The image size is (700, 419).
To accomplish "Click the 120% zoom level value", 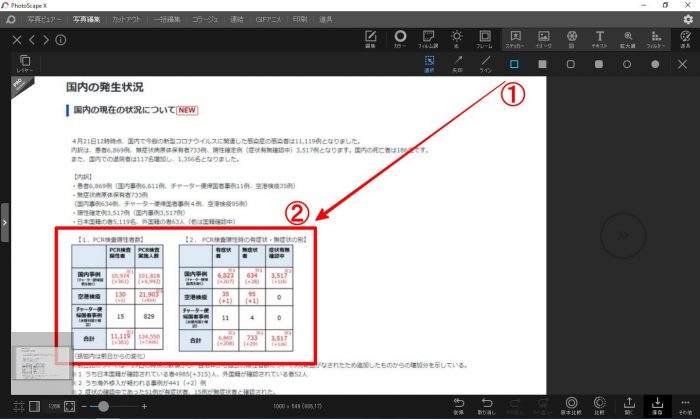I will click(54, 407).
